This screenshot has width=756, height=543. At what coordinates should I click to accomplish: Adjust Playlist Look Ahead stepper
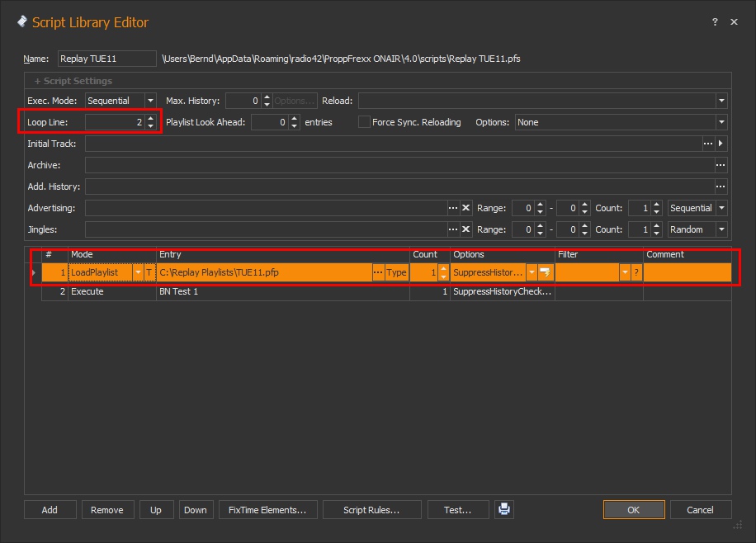coord(294,122)
